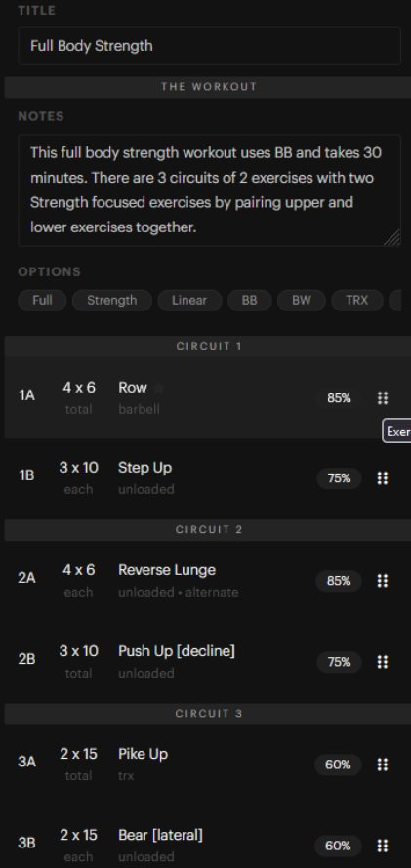The height and width of the screenshot is (868, 411).
Task: Click the Reverse Lunge exercise name
Action: point(167,570)
